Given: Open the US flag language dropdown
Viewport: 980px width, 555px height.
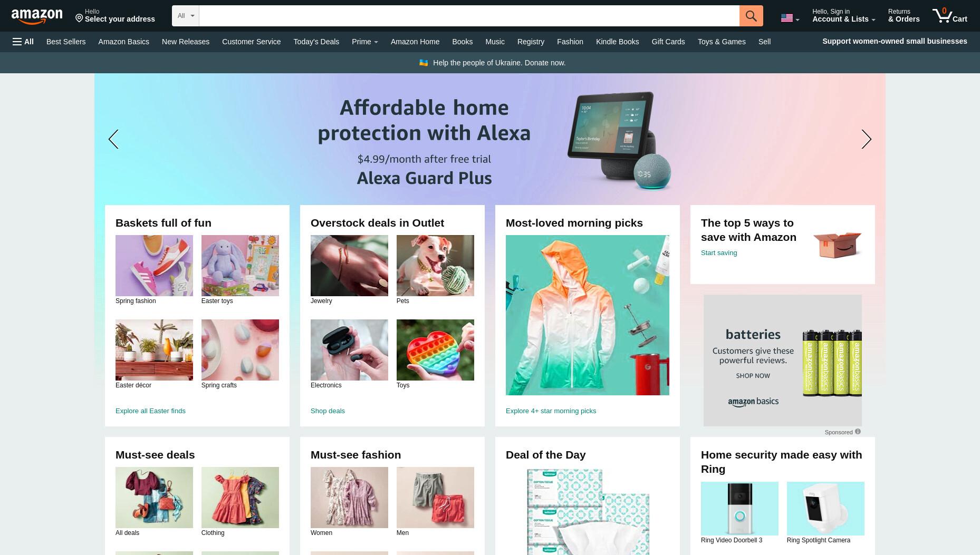Looking at the screenshot, I should pos(790,18).
